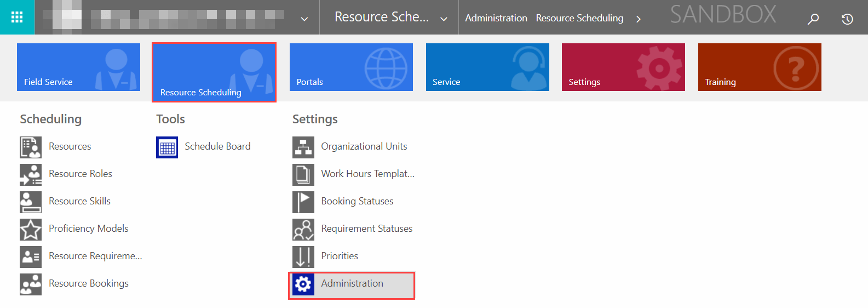Screen dimensions: 868x308
Task: Open the Portals tile
Action: click(351, 67)
